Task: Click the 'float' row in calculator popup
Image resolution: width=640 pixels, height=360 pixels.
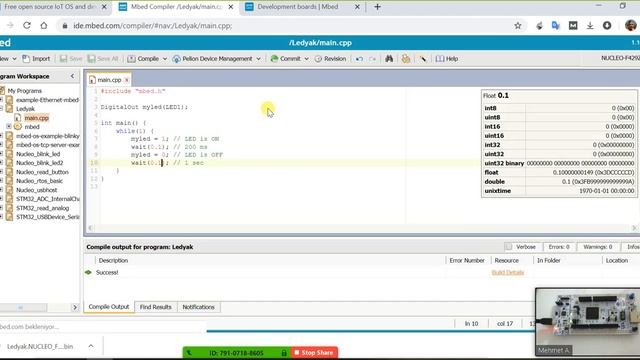Action: [x=559, y=173]
